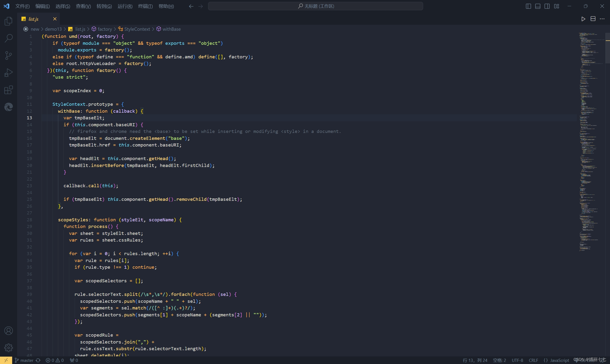Viewport: 610px width, 364px height.
Task: Open the Source Control view
Action: [9, 56]
